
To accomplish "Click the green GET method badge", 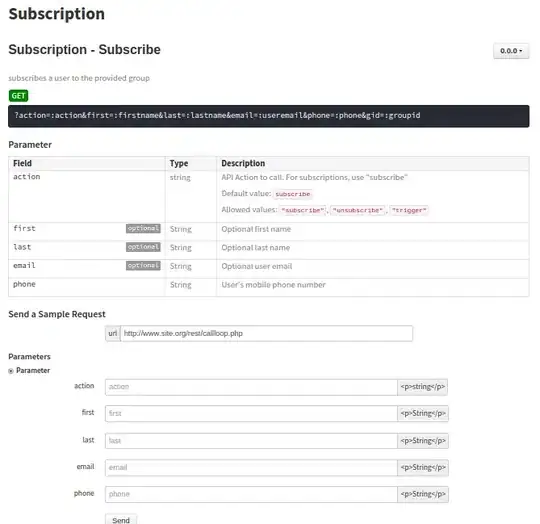I will coord(18,96).
